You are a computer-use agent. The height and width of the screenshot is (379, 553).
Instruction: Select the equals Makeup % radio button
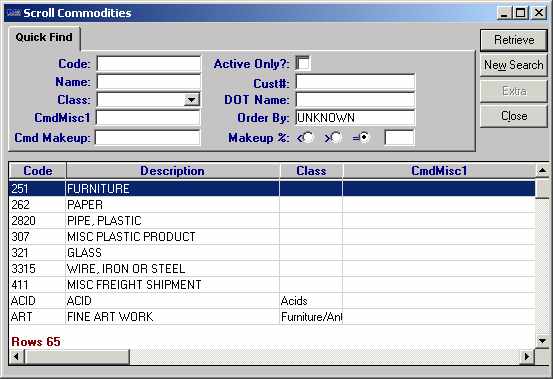(364, 137)
